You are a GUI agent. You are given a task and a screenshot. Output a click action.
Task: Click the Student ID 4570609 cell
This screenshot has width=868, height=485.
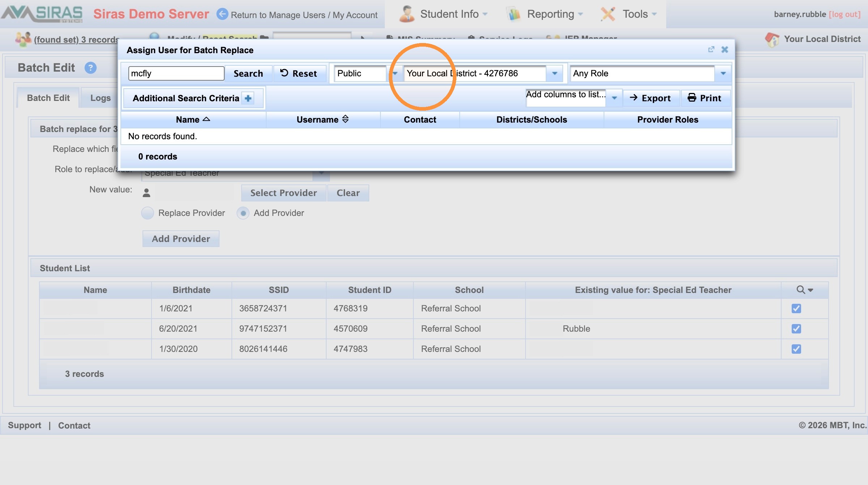coord(370,329)
